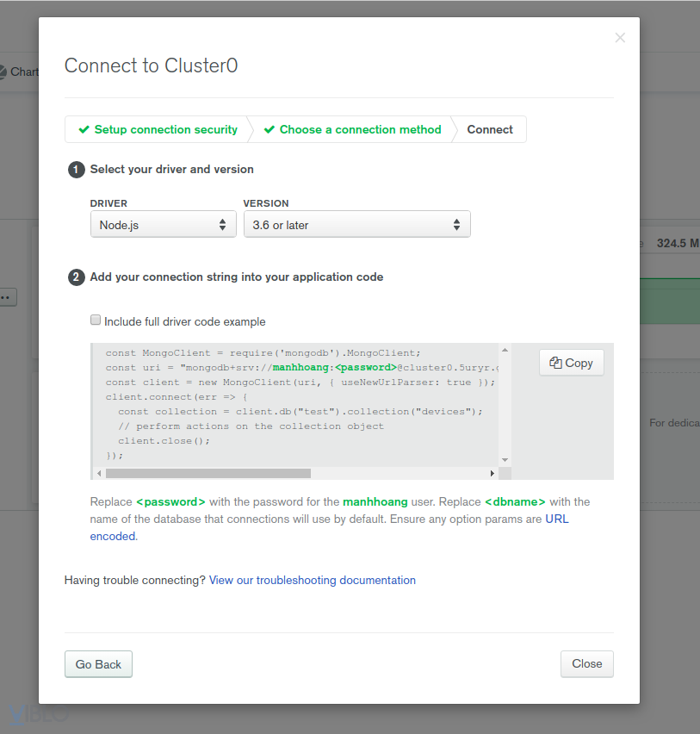Click the code box's up scroll arrow
The image size is (700, 734).
pos(505,350)
